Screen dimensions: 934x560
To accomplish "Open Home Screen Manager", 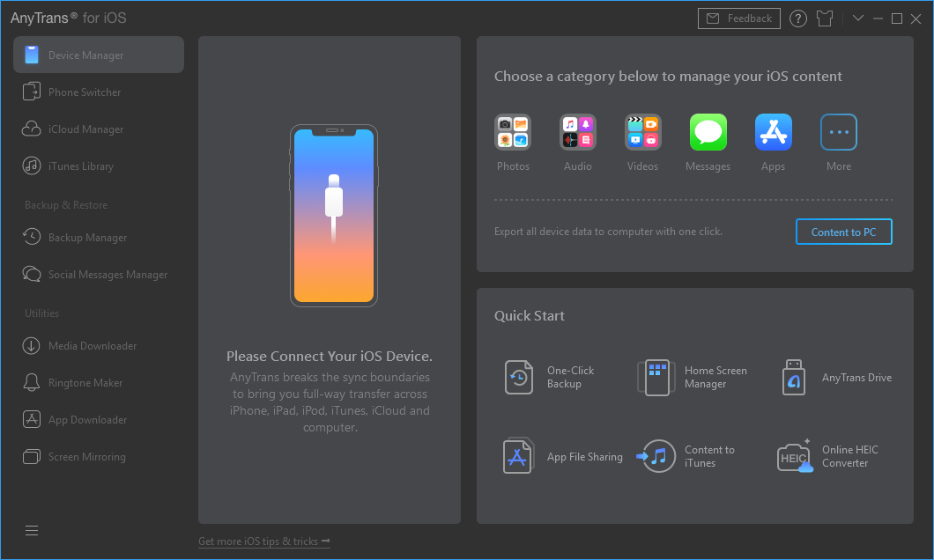I will (x=693, y=378).
